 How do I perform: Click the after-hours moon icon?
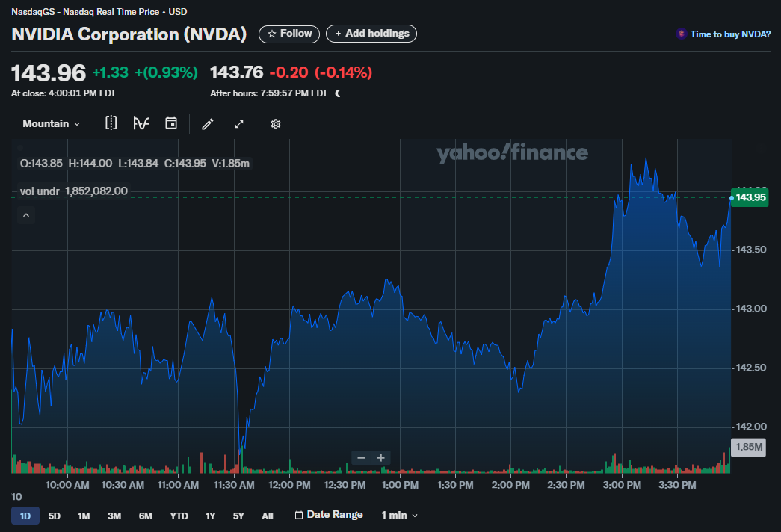(x=339, y=93)
